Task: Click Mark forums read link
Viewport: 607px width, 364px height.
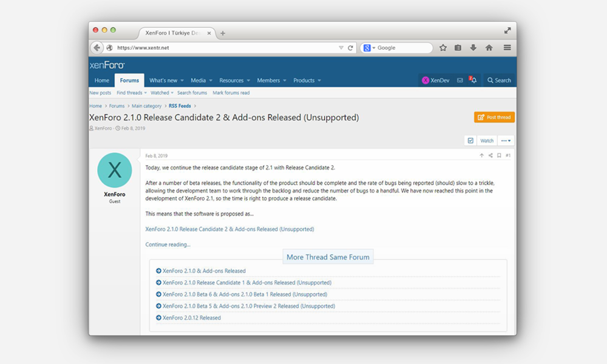Action: (231, 93)
